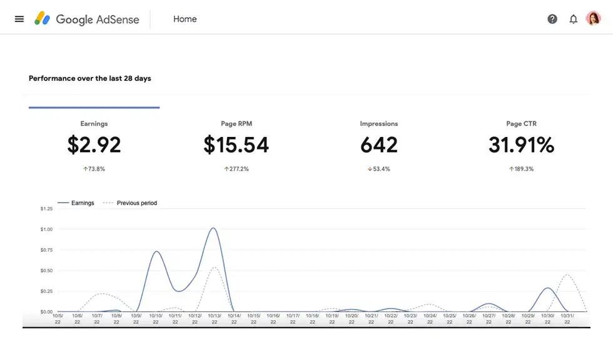The height and width of the screenshot is (364, 613).
Task: Open the hamburger main menu
Action: click(x=19, y=19)
